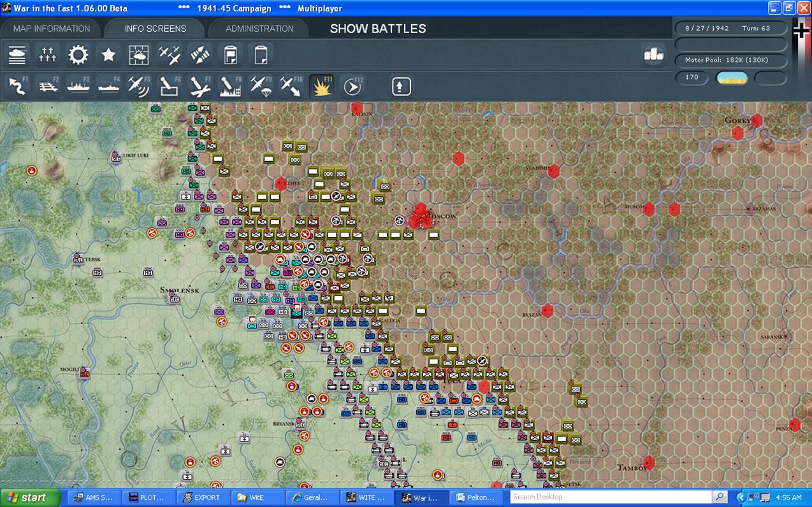
Task: Click the Bryansk city label
Action: [284, 424]
